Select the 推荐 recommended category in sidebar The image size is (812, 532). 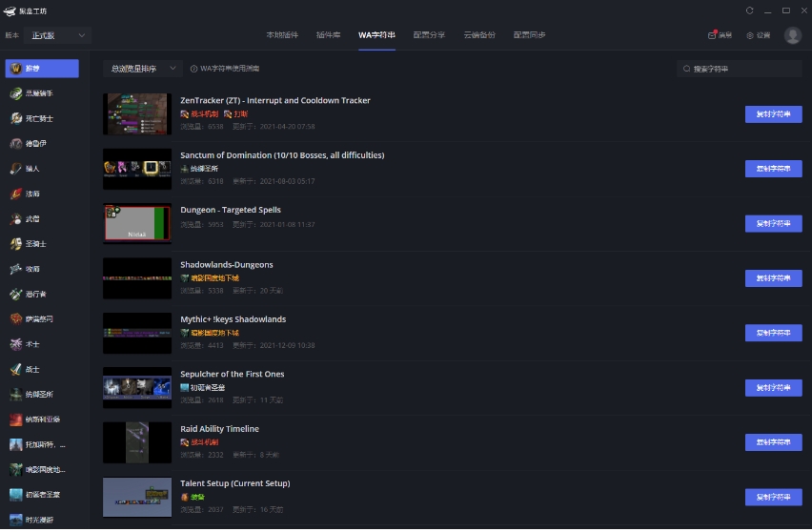coord(42,69)
